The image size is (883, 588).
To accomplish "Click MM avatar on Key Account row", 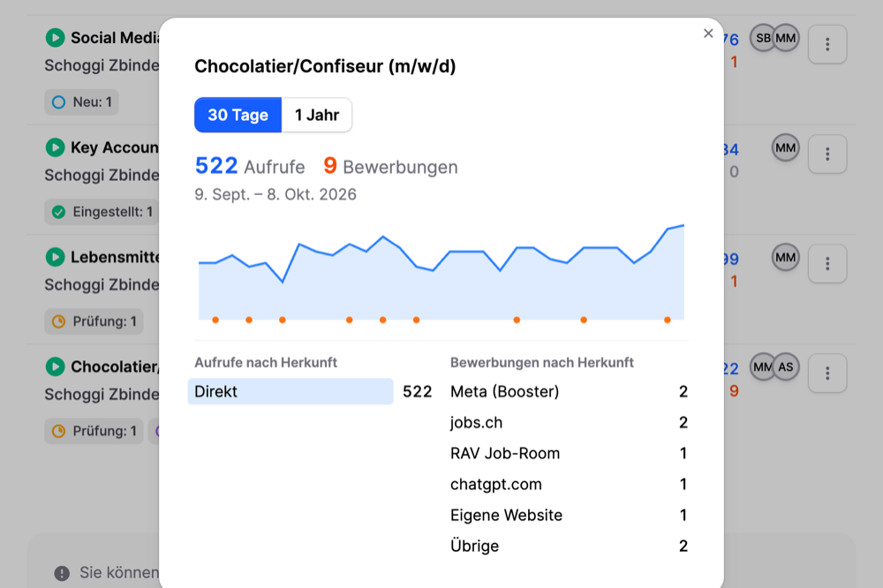I will tap(786, 147).
